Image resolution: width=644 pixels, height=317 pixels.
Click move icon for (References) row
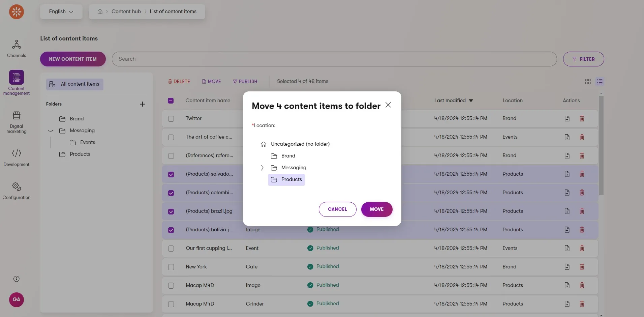click(x=567, y=155)
